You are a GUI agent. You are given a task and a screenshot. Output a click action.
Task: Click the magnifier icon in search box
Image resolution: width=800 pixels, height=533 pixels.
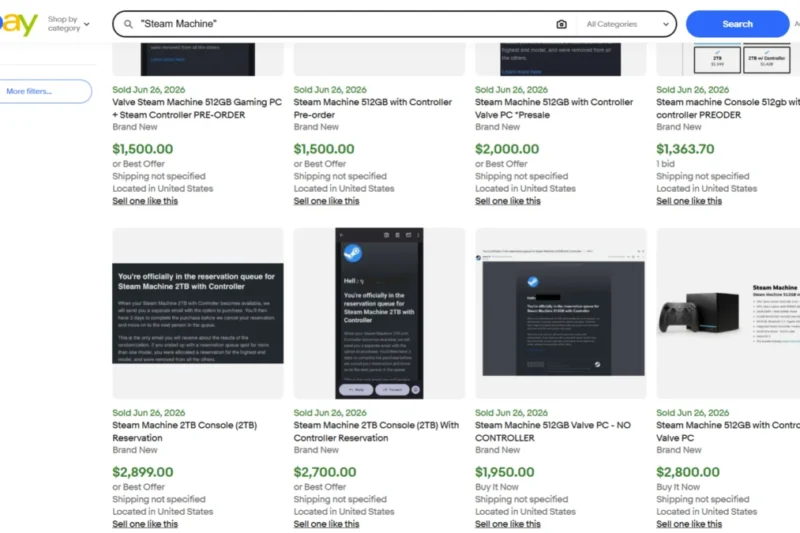pyautogui.click(x=129, y=24)
